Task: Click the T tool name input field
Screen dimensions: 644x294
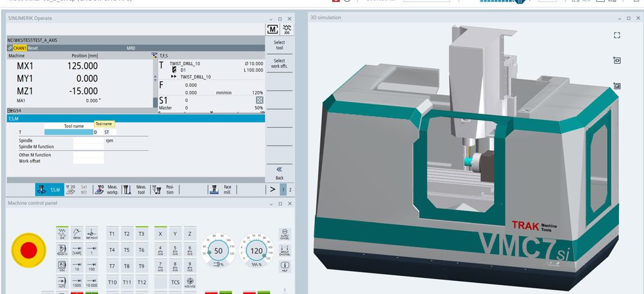Action: (x=69, y=132)
